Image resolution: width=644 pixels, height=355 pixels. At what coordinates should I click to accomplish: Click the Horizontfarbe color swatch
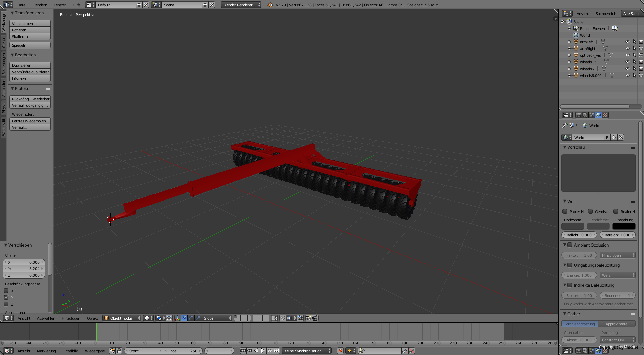click(x=573, y=226)
